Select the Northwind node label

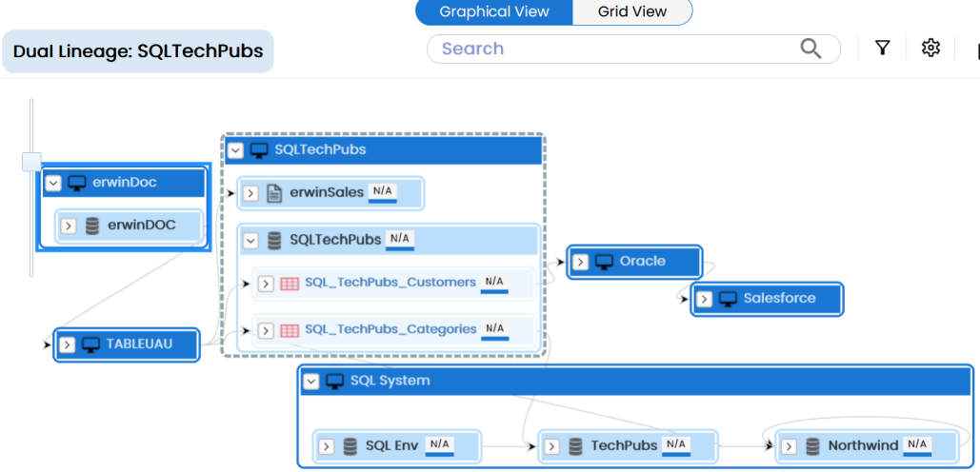(x=863, y=445)
